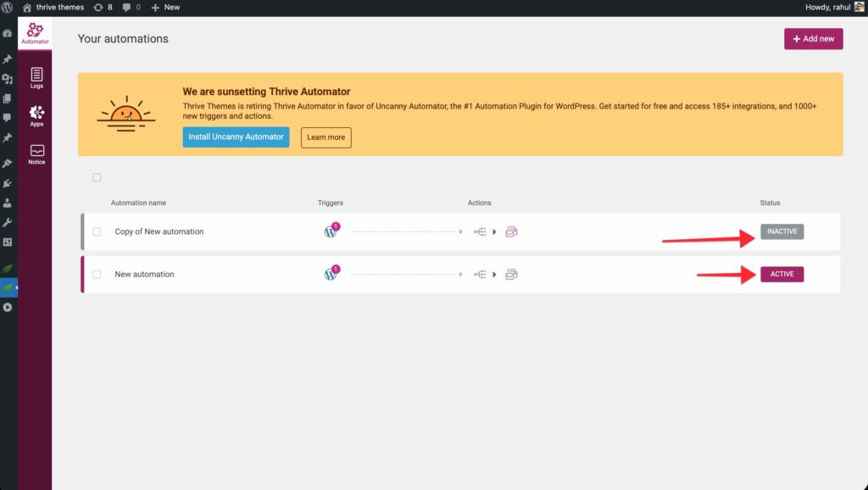Open the Howdy, rahul account menu
The width and height of the screenshot is (868, 490).
click(x=832, y=7)
